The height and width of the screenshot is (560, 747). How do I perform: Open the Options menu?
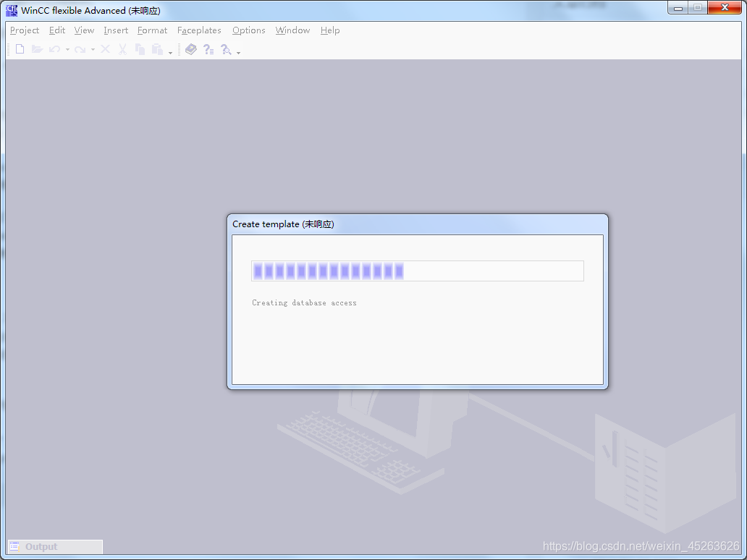249,30
